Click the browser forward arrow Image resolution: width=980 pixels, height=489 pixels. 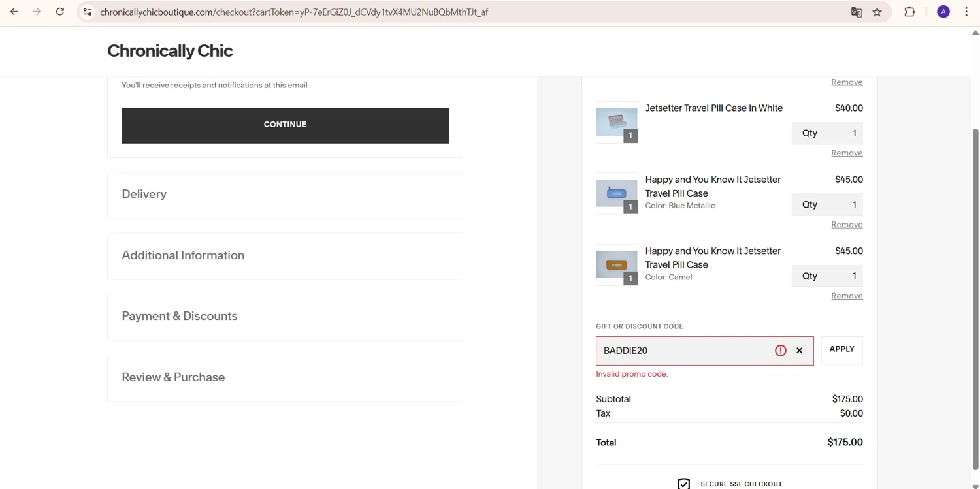point(37,12)
